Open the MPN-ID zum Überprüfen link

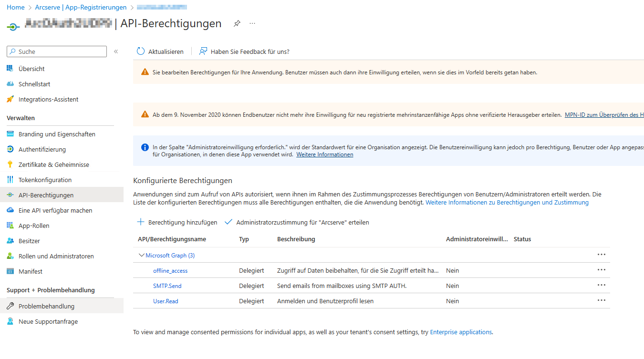coord(604,114)
